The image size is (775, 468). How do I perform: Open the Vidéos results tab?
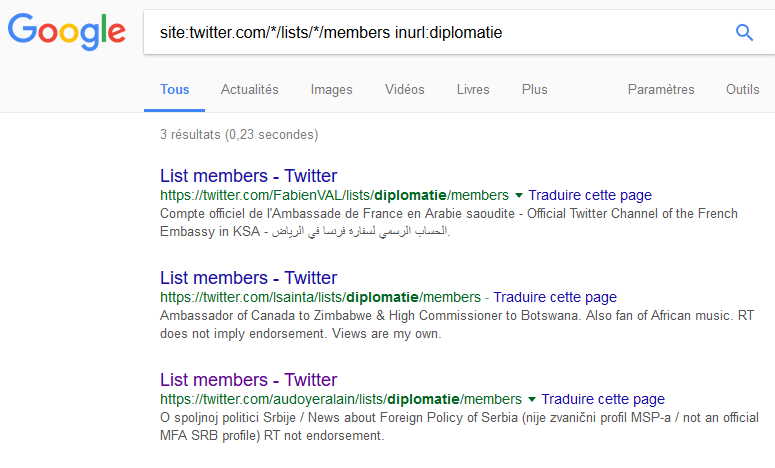click(404, 89)
